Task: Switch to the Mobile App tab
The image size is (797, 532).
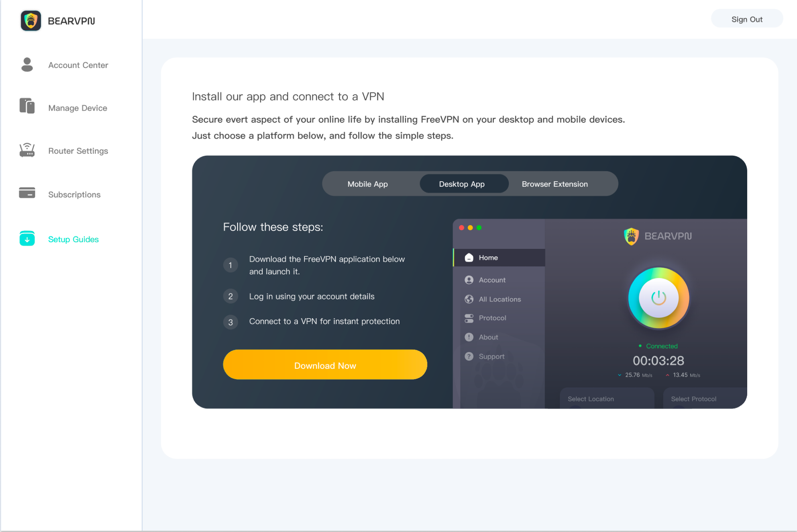Action: [x=368, y=184]
